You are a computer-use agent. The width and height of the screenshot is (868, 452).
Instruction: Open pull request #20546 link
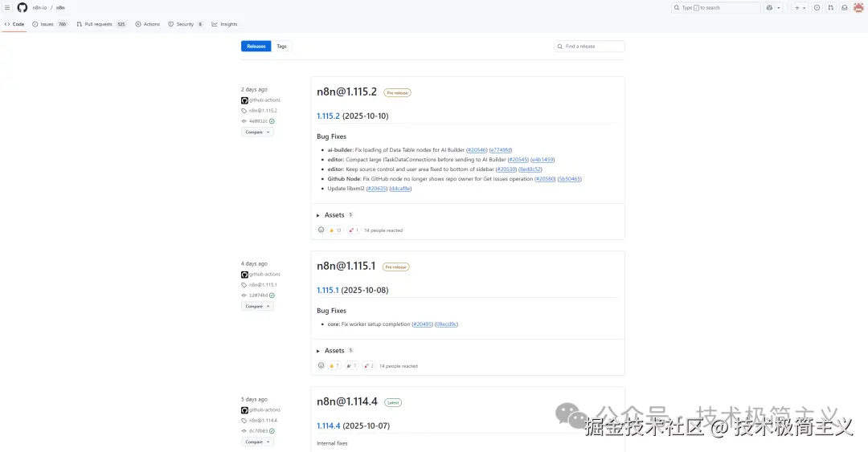477,150
